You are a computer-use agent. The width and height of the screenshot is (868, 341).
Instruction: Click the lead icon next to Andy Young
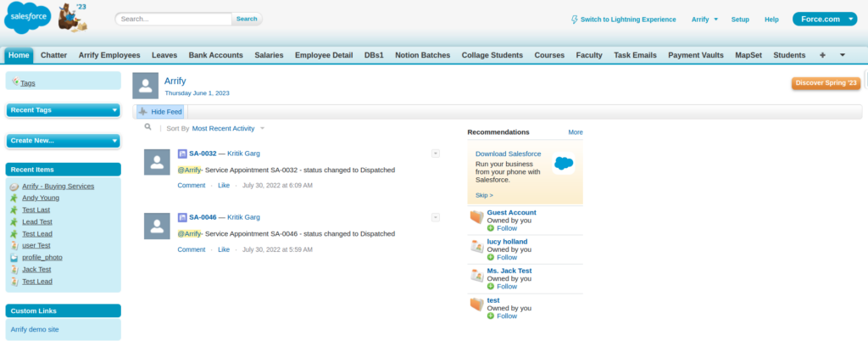click(14, 198)
